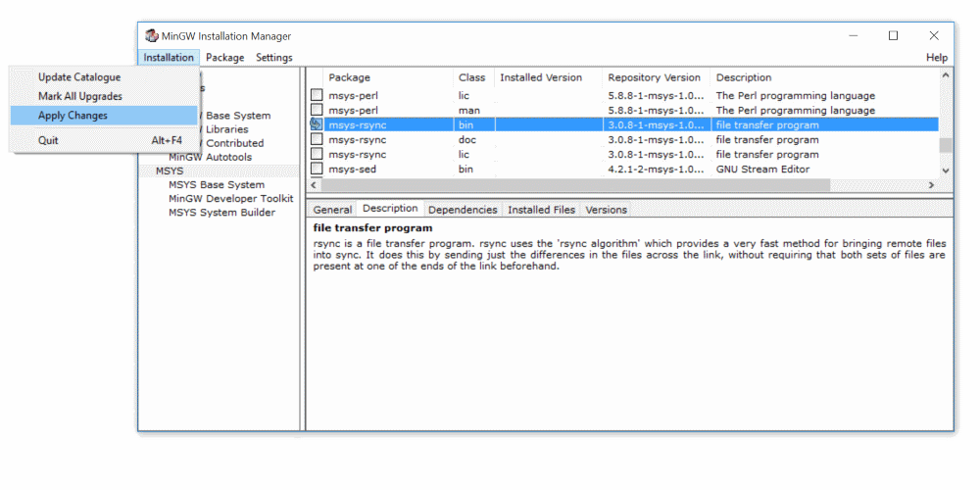Toggle checkbox for msys-sed bin package
This screenshot has width=980, height=490.
point(317,169)
